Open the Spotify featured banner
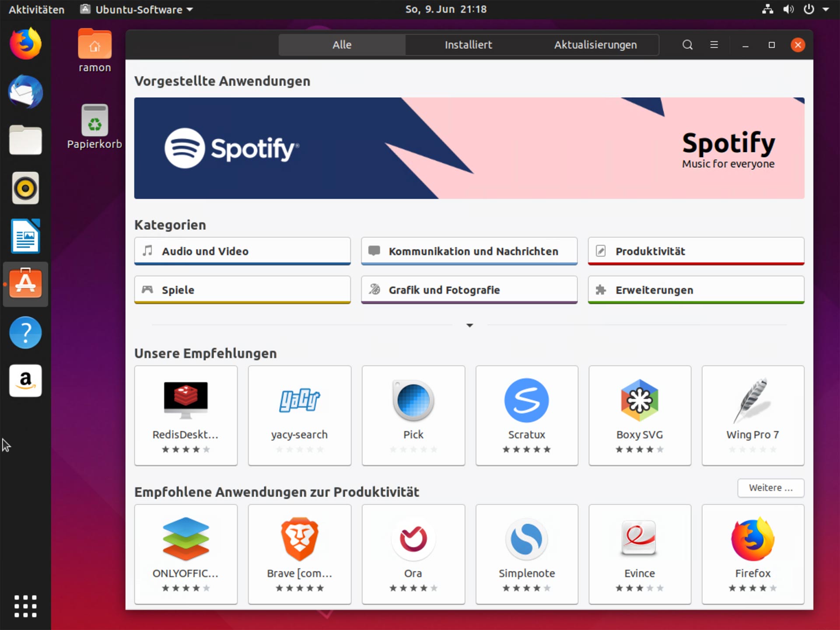 [469, 148]
